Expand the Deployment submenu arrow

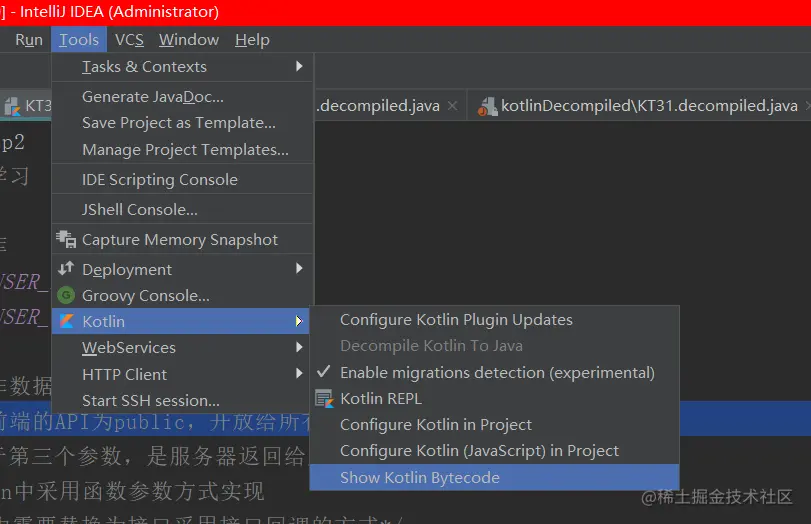[x=299, y=268]
